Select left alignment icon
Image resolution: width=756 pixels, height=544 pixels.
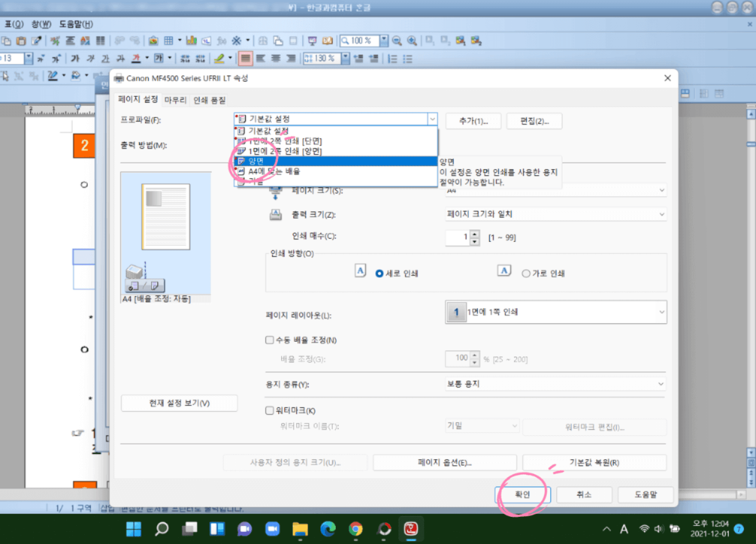click(x=261, y=58)
